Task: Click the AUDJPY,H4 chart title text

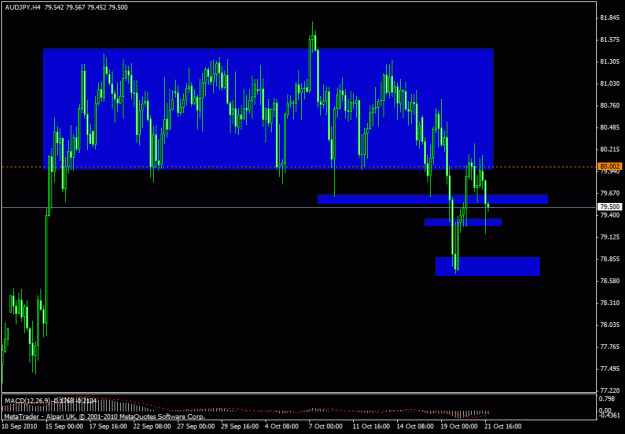Action: click(23, 7)
